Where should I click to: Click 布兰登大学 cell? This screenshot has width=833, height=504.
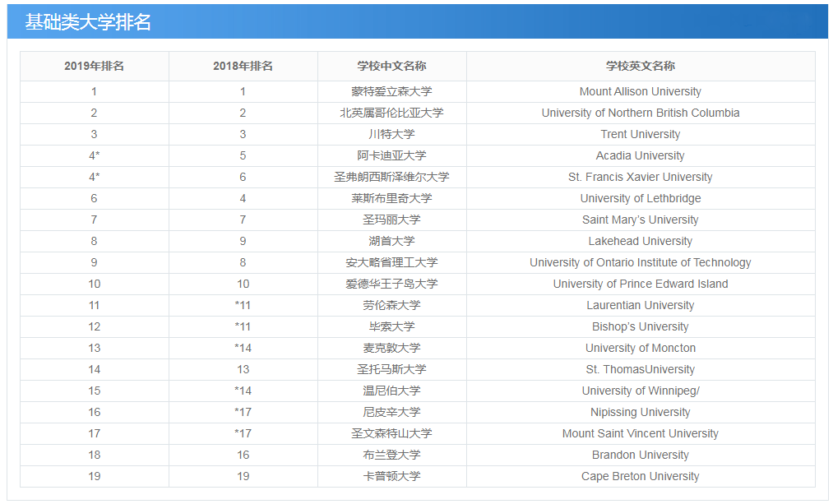point(391,455)
